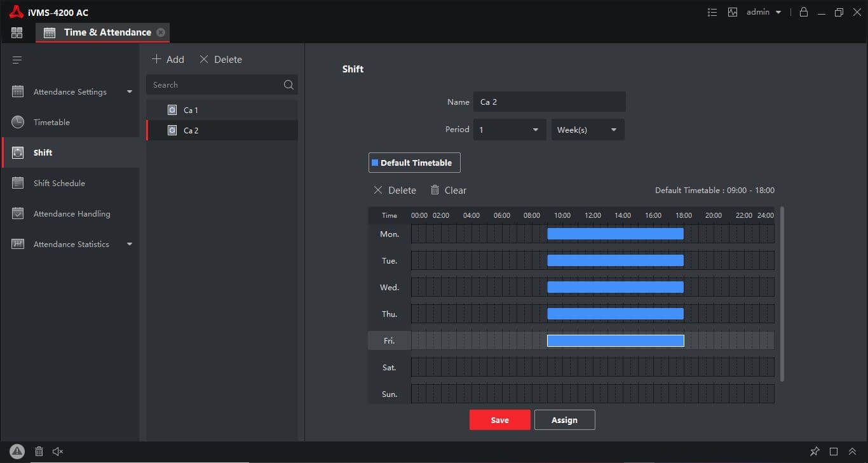Viewport: 868px width, 463px height.
Task: Expand the bottom panel with chevrons
Action: pos(852,452)
